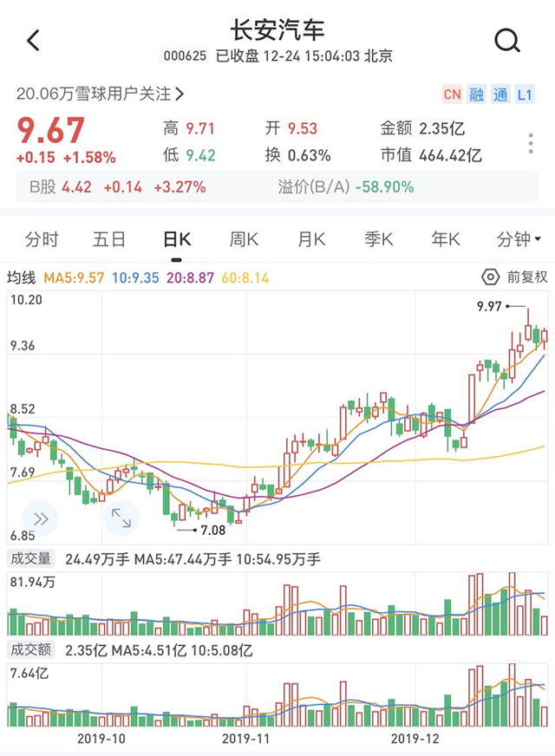
Task: Go back with the left arrow icon
Action: 33,41
